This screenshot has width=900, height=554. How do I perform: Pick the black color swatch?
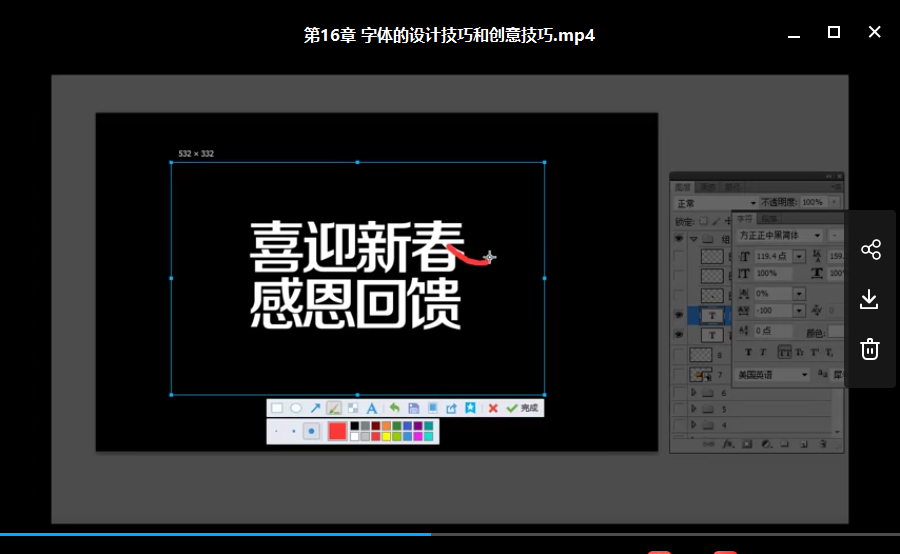(355, 426)
